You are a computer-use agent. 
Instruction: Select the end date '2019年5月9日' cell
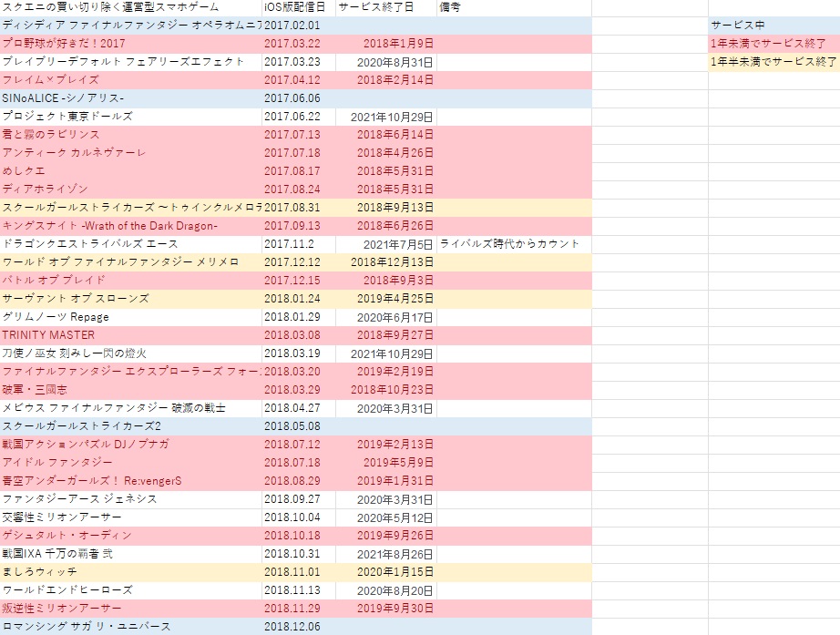pos(386,463)
